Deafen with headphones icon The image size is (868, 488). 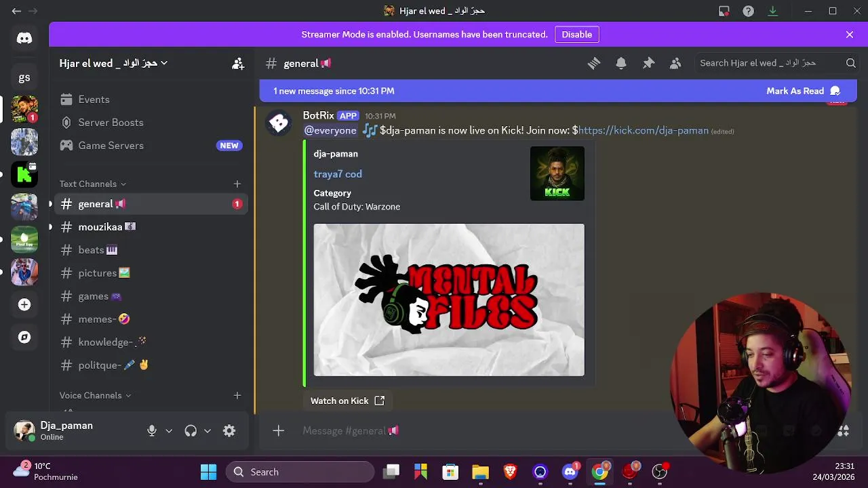click(x=191, y=430)
